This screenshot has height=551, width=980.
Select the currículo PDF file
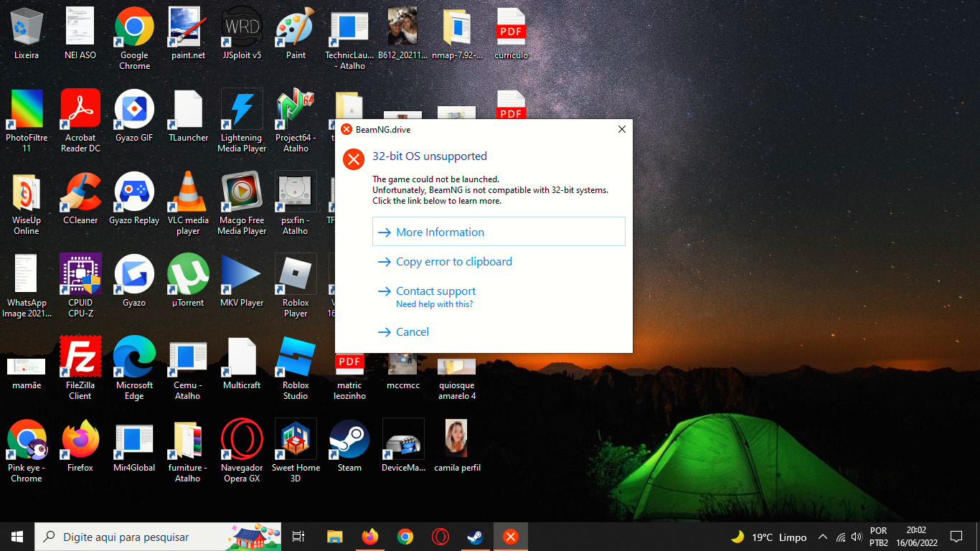(x=511, y=27)
